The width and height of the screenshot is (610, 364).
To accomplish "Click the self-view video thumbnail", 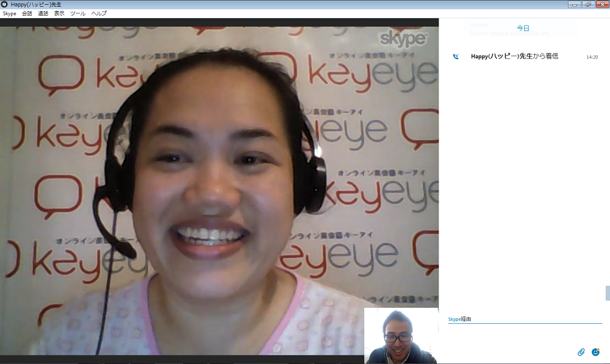I will point(401,335).
